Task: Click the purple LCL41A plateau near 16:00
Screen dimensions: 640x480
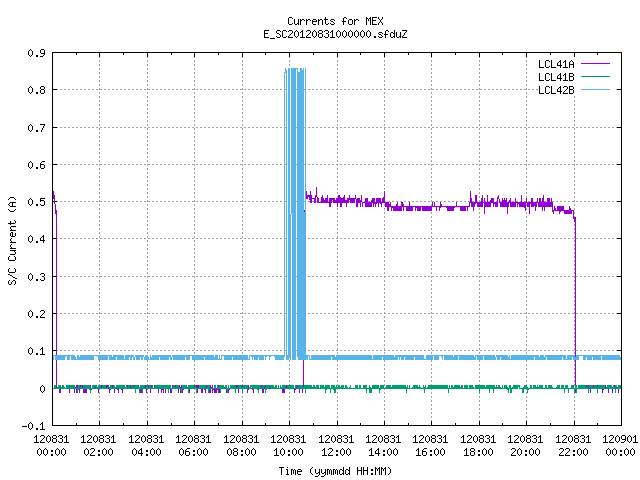Action: point(431,207)
